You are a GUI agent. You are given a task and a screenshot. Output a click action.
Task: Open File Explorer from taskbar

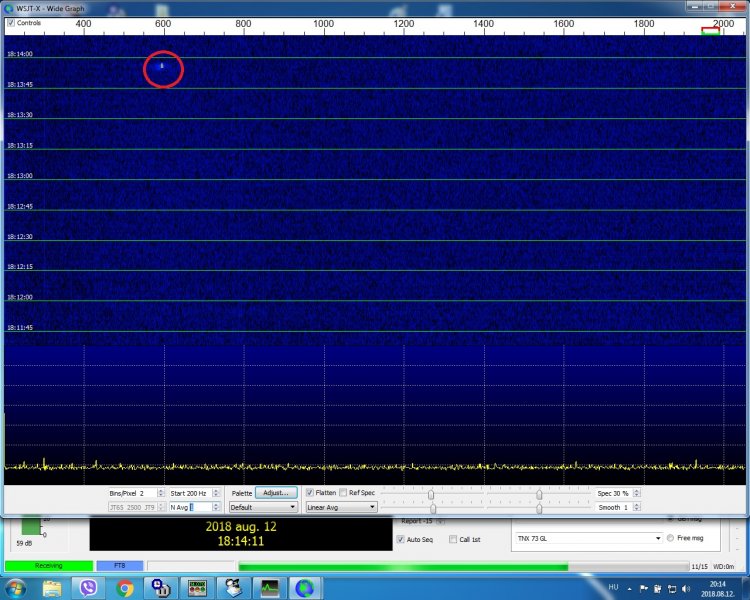52,588
